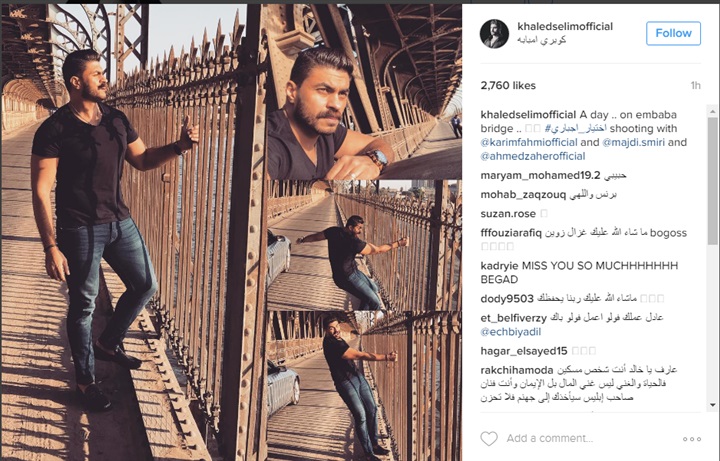The height and width of the screenshot is (461, 720).
Task: Open the @karimfahmiofficial mention
Action: 529,142
